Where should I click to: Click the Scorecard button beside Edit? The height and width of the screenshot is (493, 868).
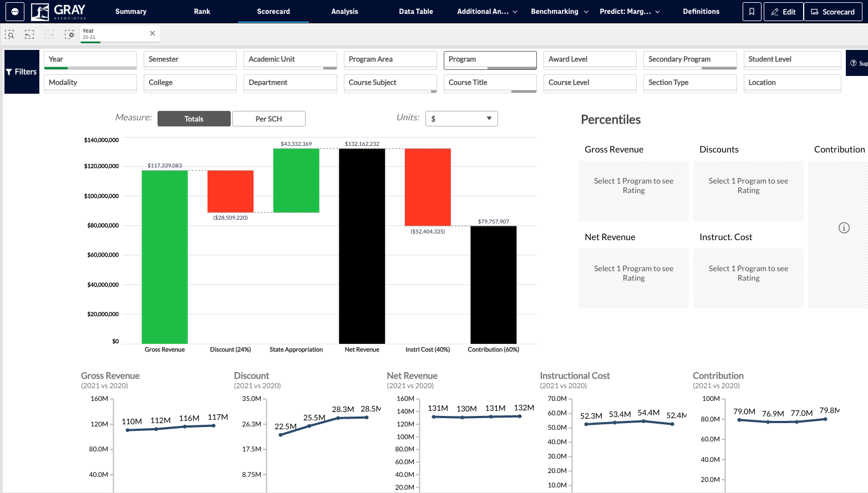click(x=833, y=12)
